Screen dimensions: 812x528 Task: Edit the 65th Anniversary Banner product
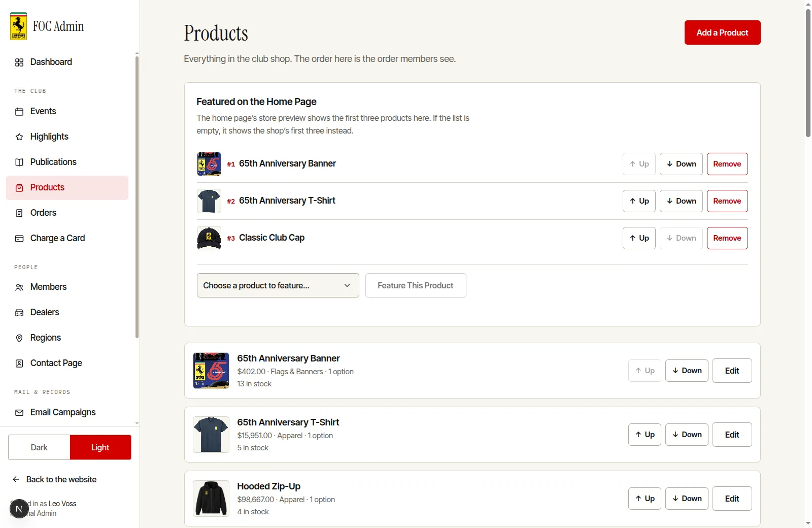coord(732,371)
